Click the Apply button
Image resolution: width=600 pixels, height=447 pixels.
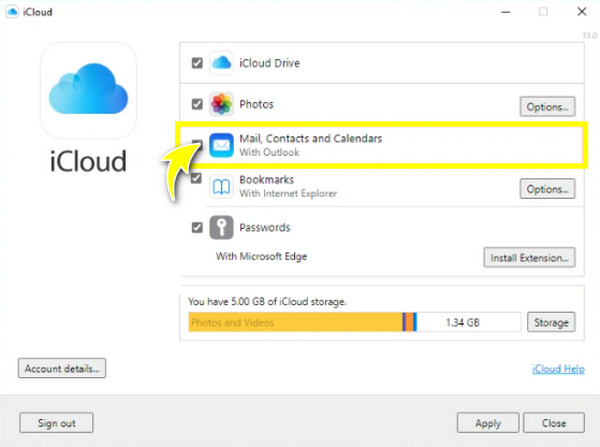coord(488,423)
